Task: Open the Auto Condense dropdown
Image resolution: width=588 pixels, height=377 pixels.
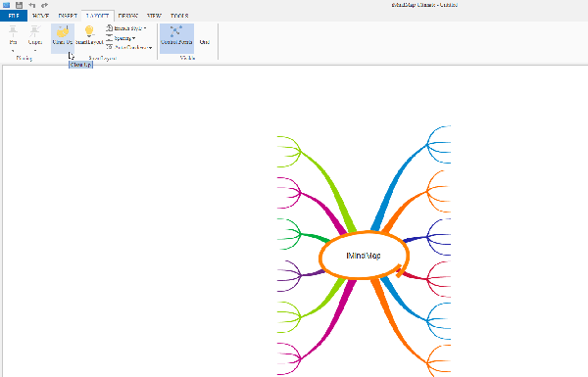Action: pos(129,48)
